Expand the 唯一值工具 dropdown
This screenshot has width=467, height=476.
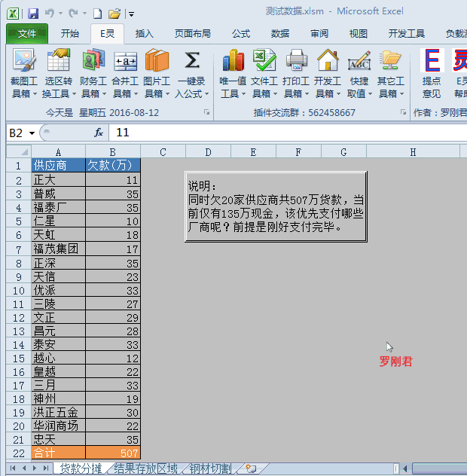233,94
